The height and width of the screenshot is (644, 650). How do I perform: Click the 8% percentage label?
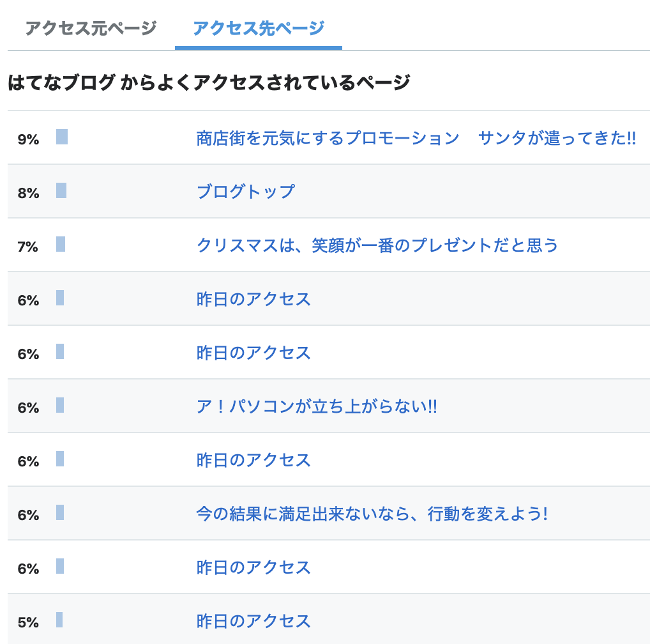point(28,193)
